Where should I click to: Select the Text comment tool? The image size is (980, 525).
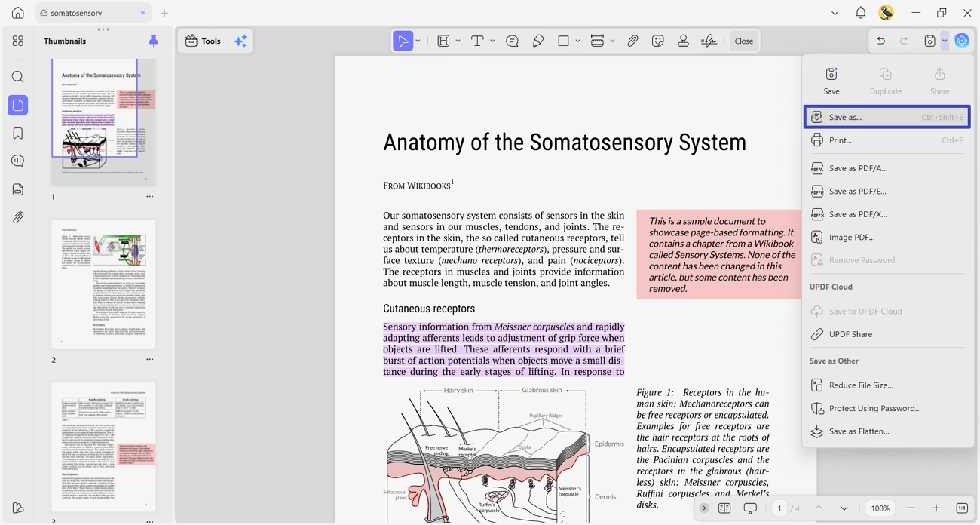(477, 41)
